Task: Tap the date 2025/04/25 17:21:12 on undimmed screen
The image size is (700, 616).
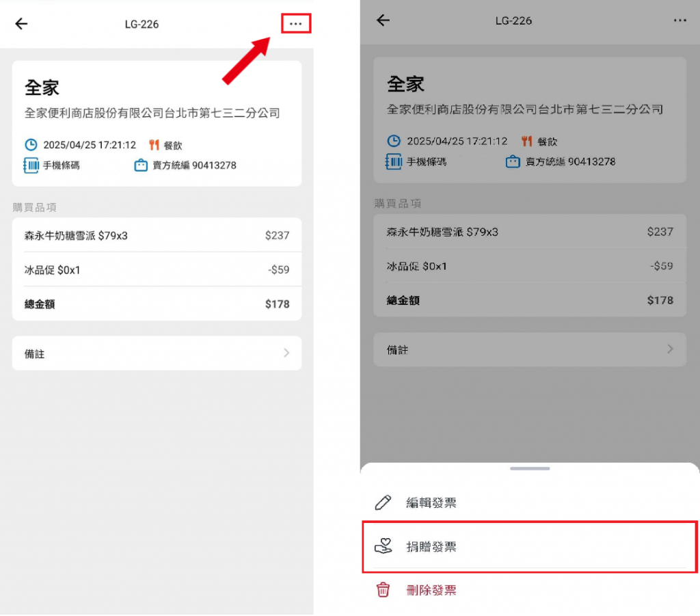Action: pos(90,145)
